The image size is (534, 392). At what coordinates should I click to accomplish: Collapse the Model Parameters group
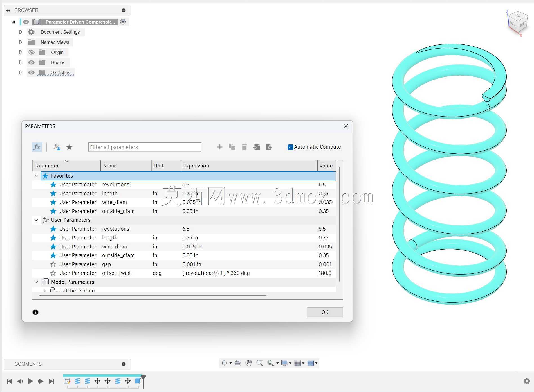coord(36,282)
